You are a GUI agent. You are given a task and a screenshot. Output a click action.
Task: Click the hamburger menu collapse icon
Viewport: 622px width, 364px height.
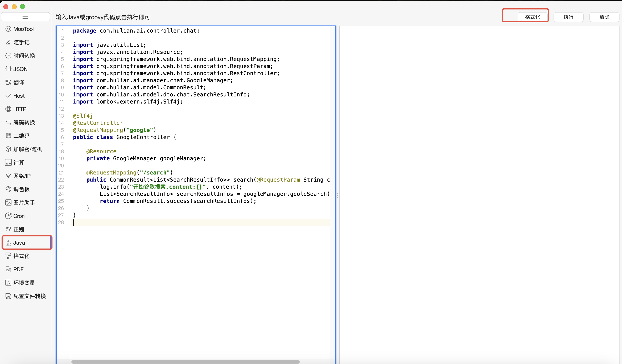coord(25,17)
